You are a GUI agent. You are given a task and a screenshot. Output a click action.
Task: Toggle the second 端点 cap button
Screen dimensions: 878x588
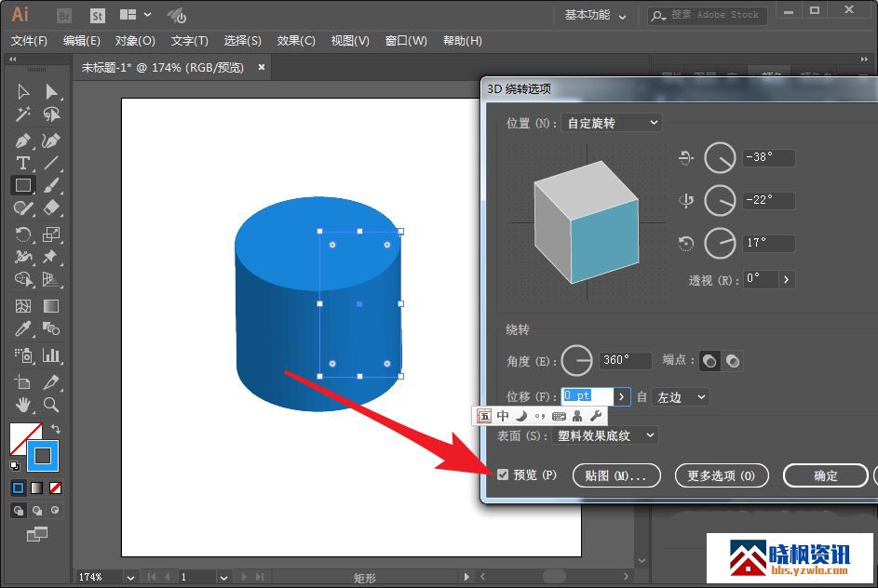pyautogui.click(x=733, y=361)
